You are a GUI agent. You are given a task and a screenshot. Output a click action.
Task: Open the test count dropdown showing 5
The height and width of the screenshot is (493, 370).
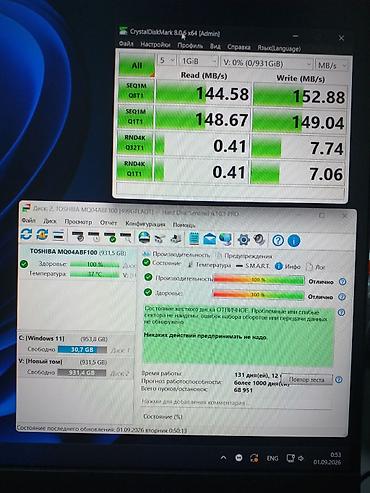pyautogui.click(x=166, y=60)
